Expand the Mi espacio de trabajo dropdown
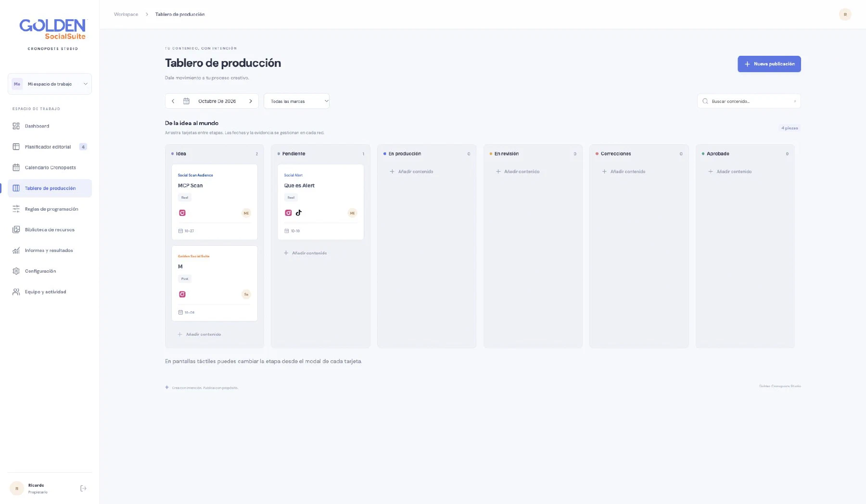The height and width of the screenshot is (504, 866). click(x=50, y=84)
